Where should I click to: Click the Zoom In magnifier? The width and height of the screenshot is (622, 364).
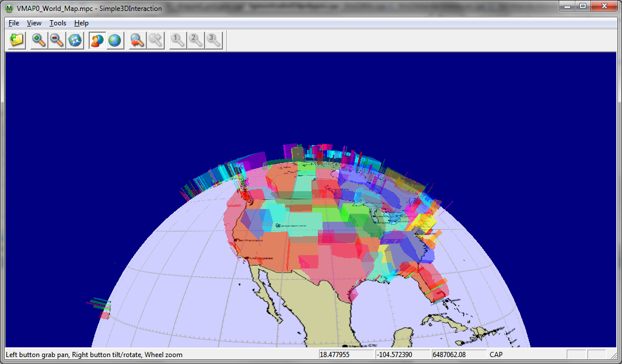pos(39,40)
